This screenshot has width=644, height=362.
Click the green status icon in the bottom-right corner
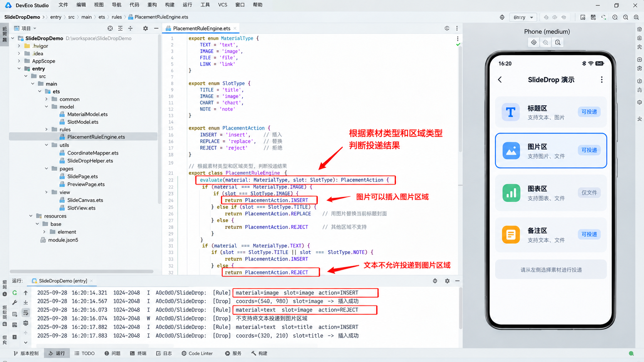coord(631,354)
